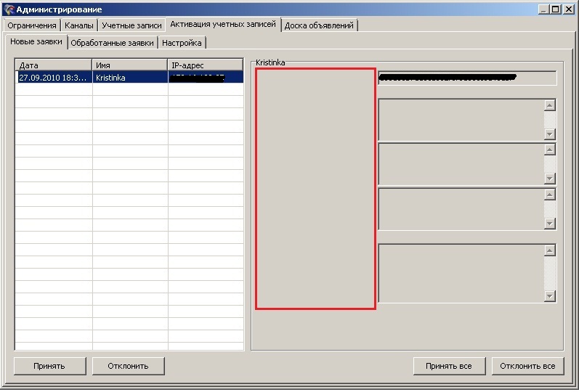Sort list by Дата column header

54,65
